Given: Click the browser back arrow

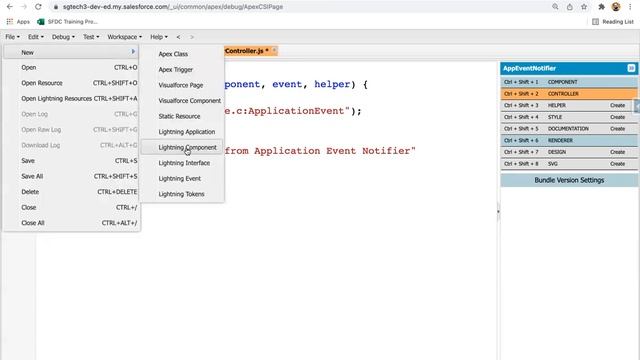Looking at the screenshot, I should tap(9, 7).
